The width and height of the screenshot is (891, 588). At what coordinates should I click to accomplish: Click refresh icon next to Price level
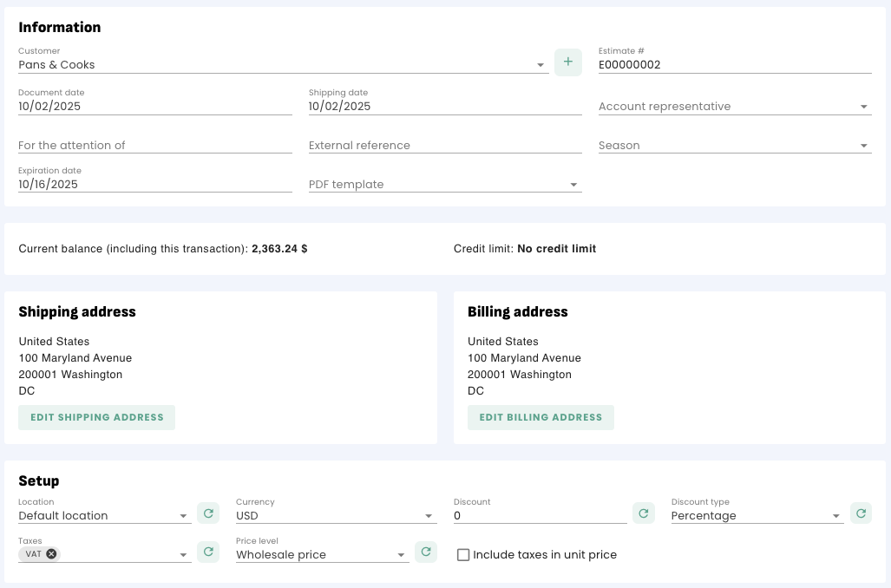click(x=426, y=552)
